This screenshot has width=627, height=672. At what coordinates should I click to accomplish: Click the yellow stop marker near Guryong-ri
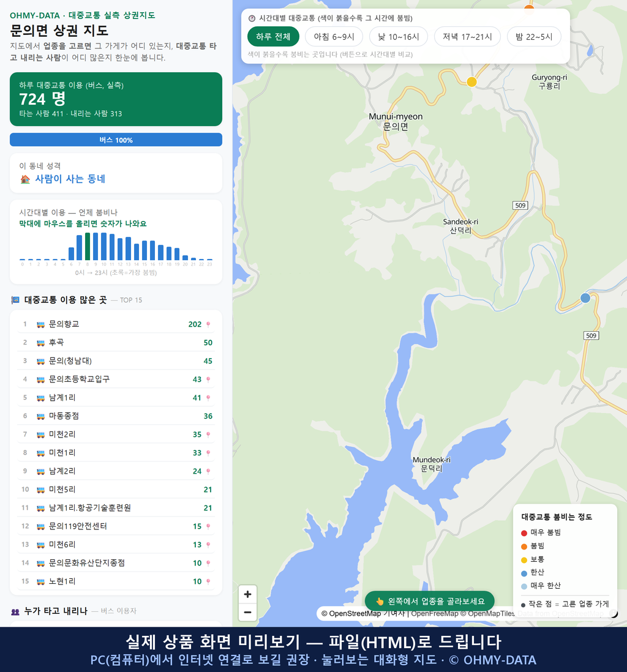click(471, 81)
